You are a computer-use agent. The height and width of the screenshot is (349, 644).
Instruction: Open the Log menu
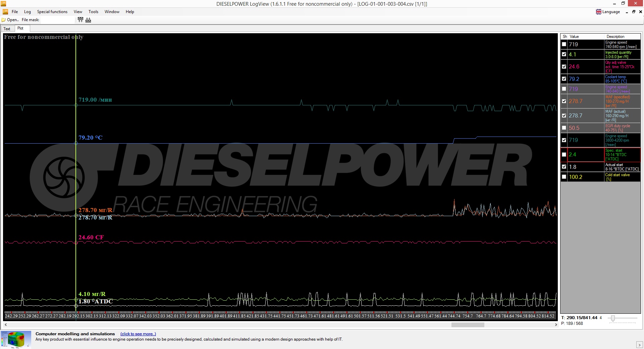[x=28, y=12]
